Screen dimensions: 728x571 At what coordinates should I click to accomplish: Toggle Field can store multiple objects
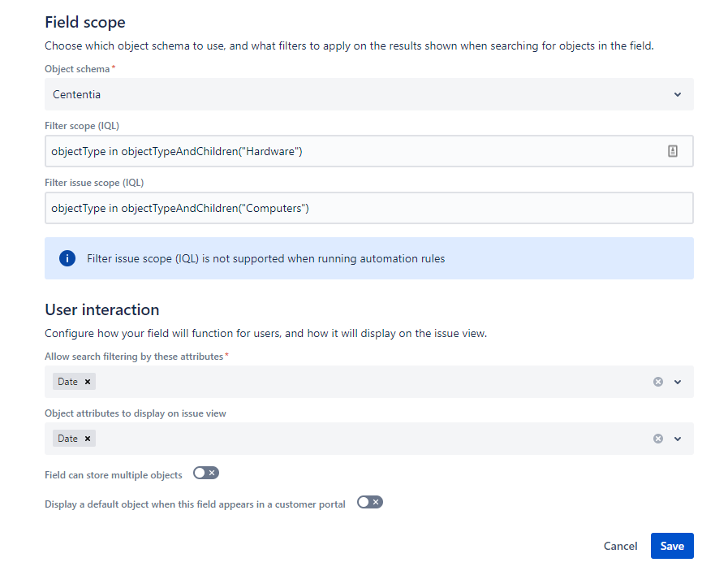point(206,474)
